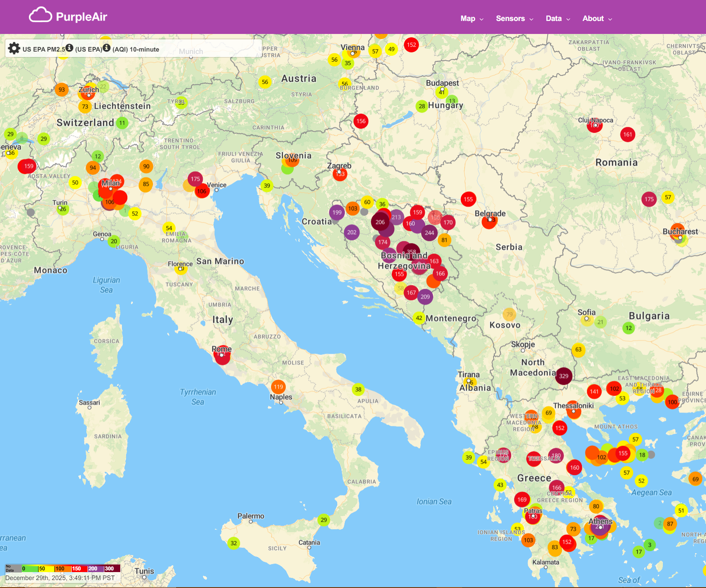This screenshot has width=706, height=588.
Task: Select the yellow 50 sensor near Aosta Valley
Action: tap(75, 182)
